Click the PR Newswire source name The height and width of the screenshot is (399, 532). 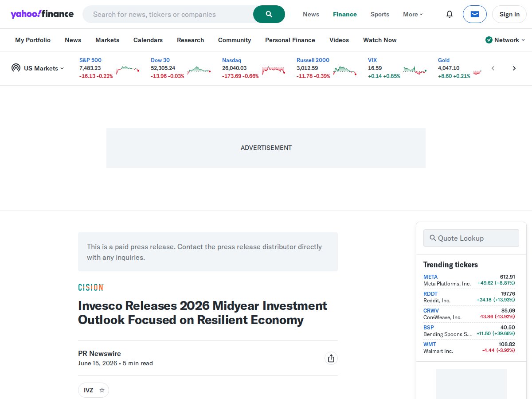(99, 353)
